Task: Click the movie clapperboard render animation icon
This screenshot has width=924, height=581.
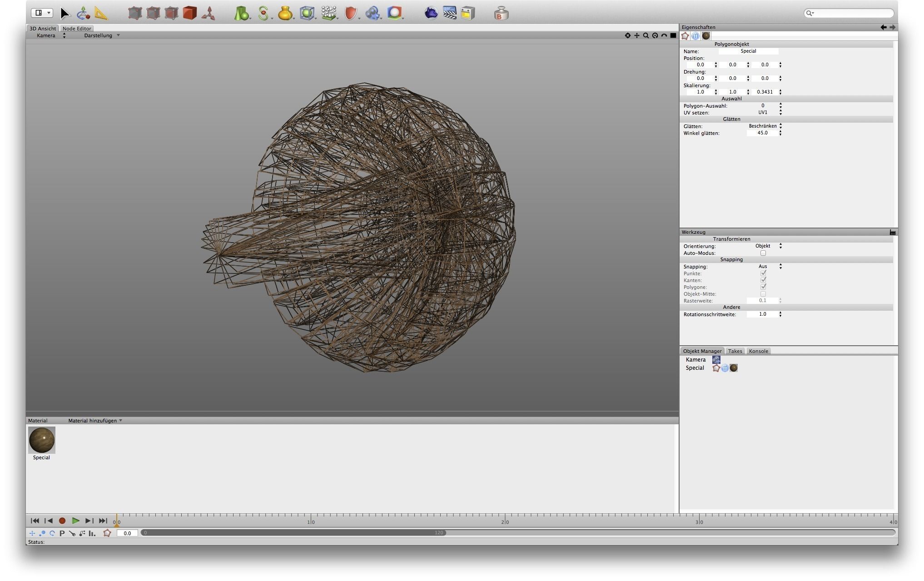Action: 449,13
